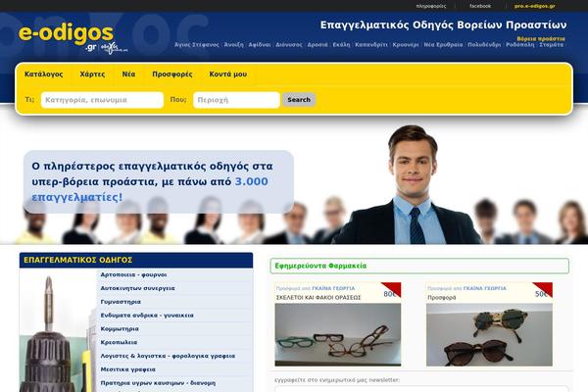Open Αυτοκινήτων συνεργεία category
Image resolution: width=588 pixels, height=392 pixels.
137,288
